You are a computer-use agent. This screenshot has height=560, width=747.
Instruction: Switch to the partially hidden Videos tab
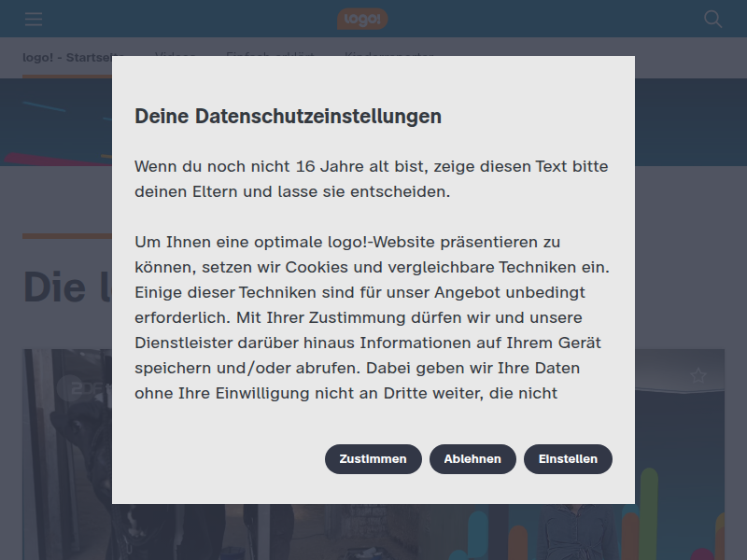175,54
